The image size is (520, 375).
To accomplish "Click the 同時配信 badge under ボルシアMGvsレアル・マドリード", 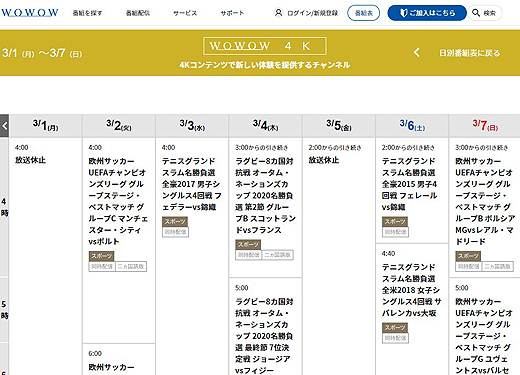I will click(468, 266).
